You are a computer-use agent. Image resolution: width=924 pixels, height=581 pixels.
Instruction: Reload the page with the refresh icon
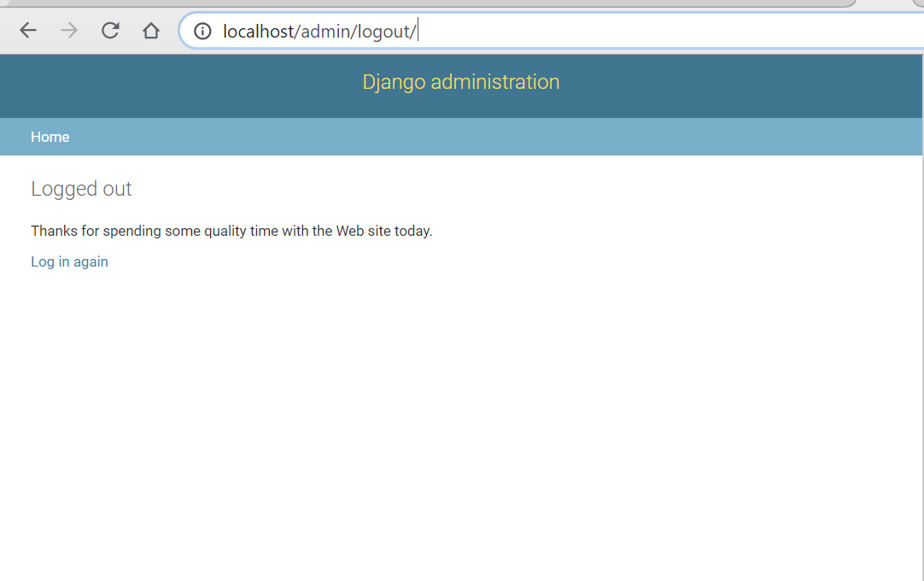coord(110,30)
